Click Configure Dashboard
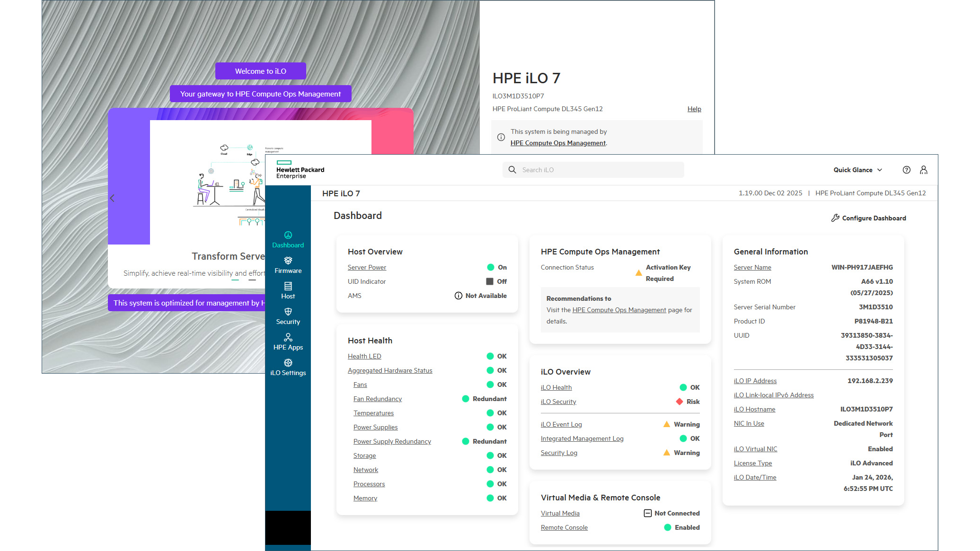The image size is (980, 551). 868,218
